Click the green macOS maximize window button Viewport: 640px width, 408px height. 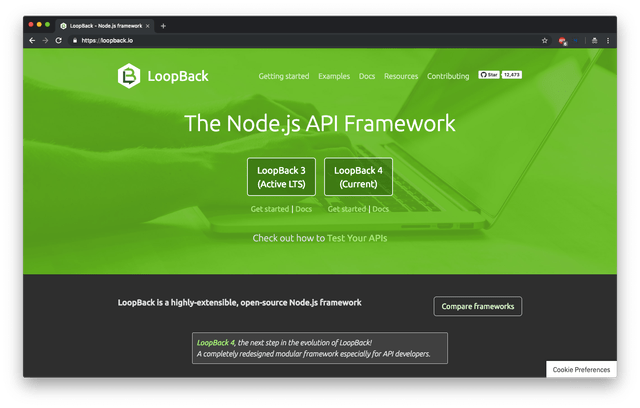(47, 24)
